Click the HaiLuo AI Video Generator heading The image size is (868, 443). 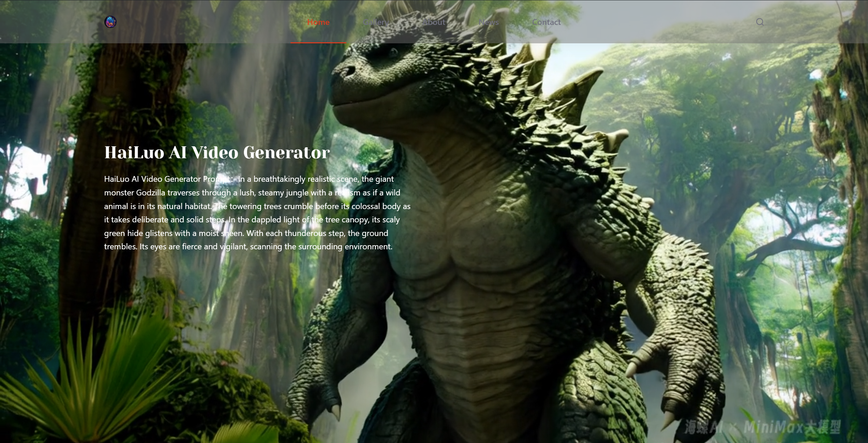[x=217, y=152]
